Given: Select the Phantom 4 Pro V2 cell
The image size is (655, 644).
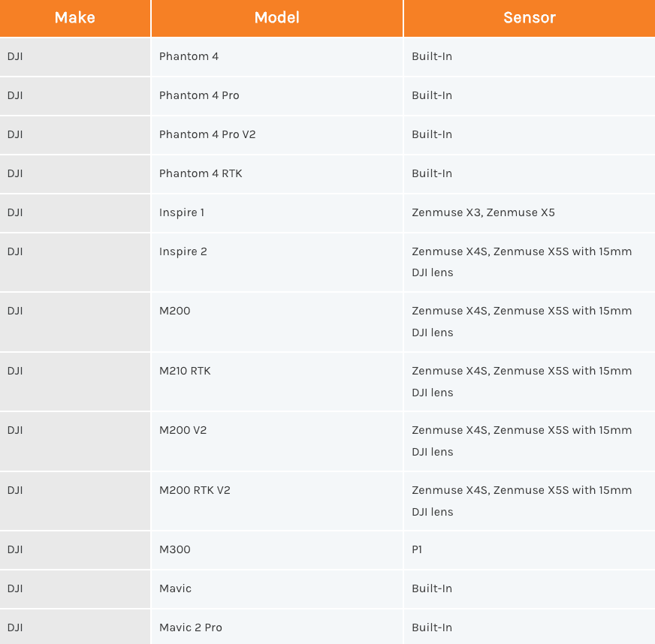Looking at the screenshot, I should 277,135.
